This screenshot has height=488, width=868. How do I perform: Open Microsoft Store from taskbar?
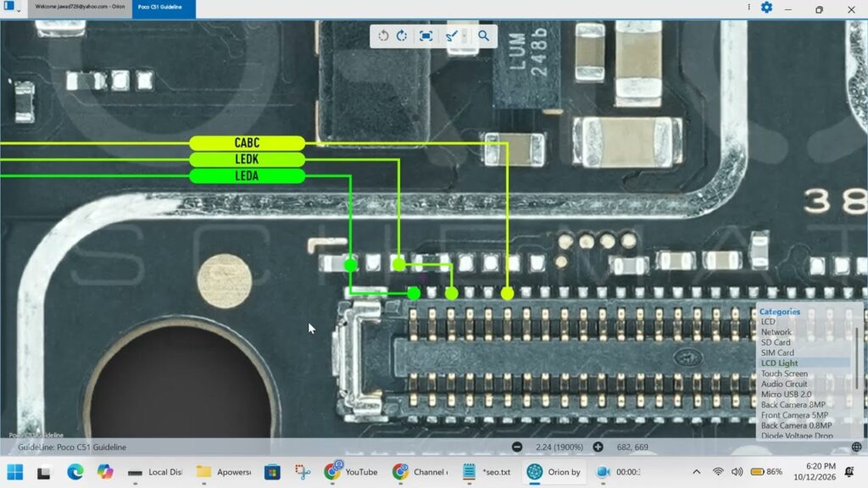click(x=272, y=472)
